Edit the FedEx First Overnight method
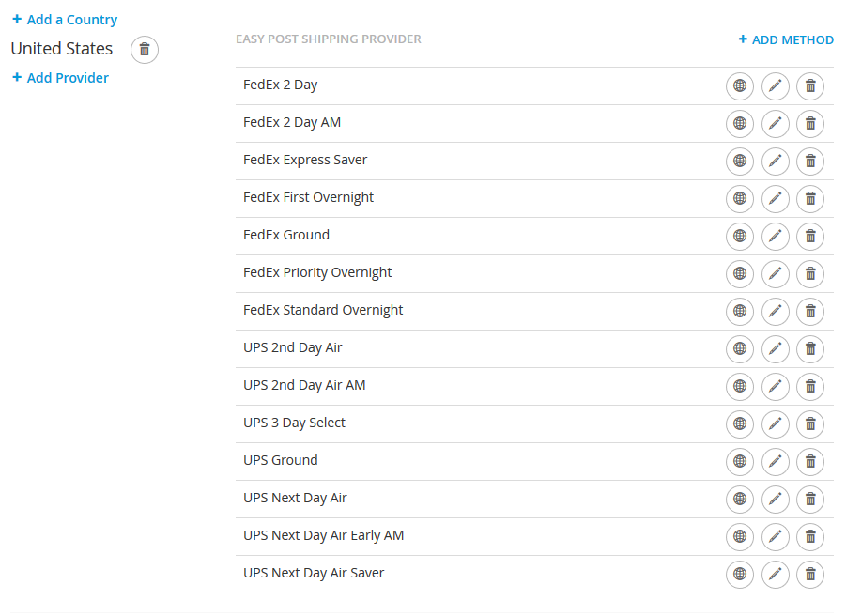 pyautogui.click(x=776, y=198)
